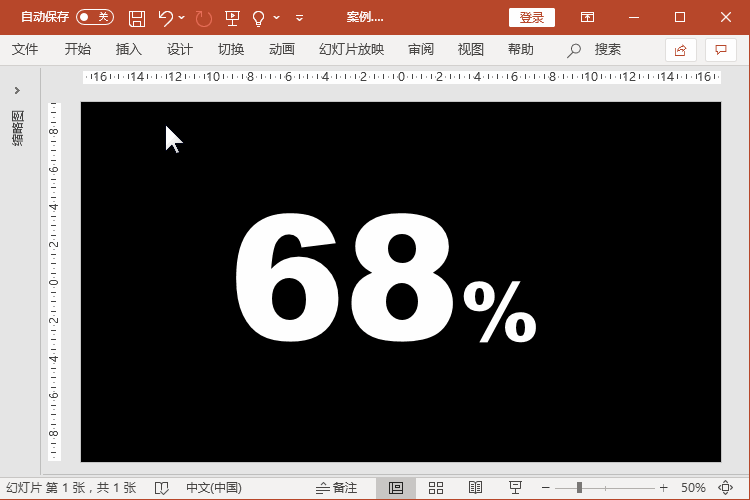Switch to the 插入 tab

coord(129,49)
